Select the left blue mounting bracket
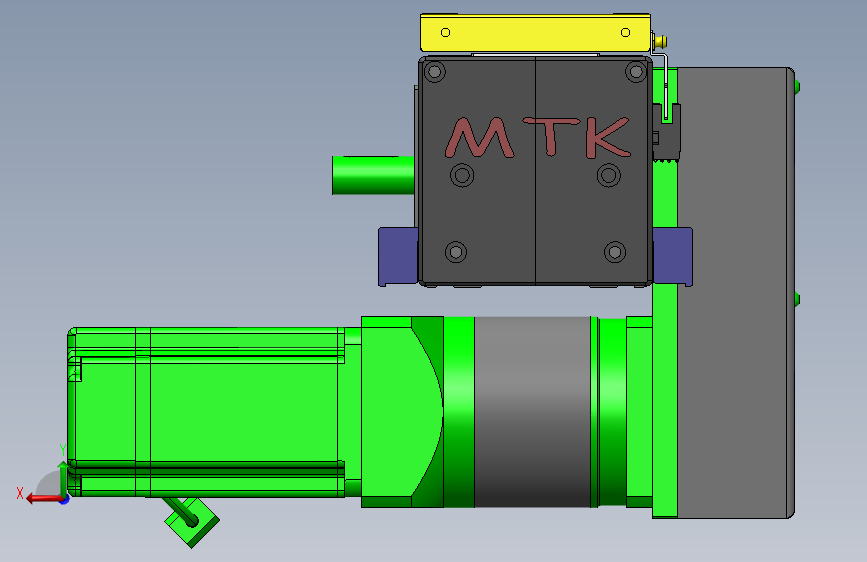 398,257
